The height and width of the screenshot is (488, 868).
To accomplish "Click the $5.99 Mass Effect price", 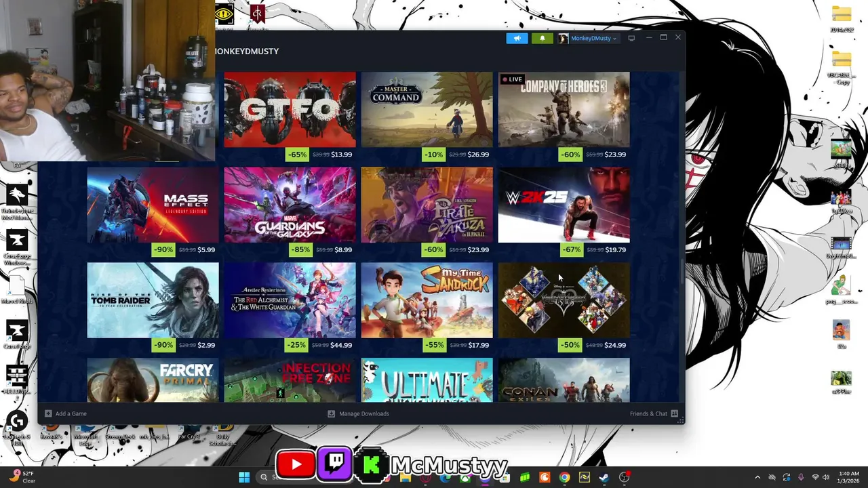I will coord(206,250).
